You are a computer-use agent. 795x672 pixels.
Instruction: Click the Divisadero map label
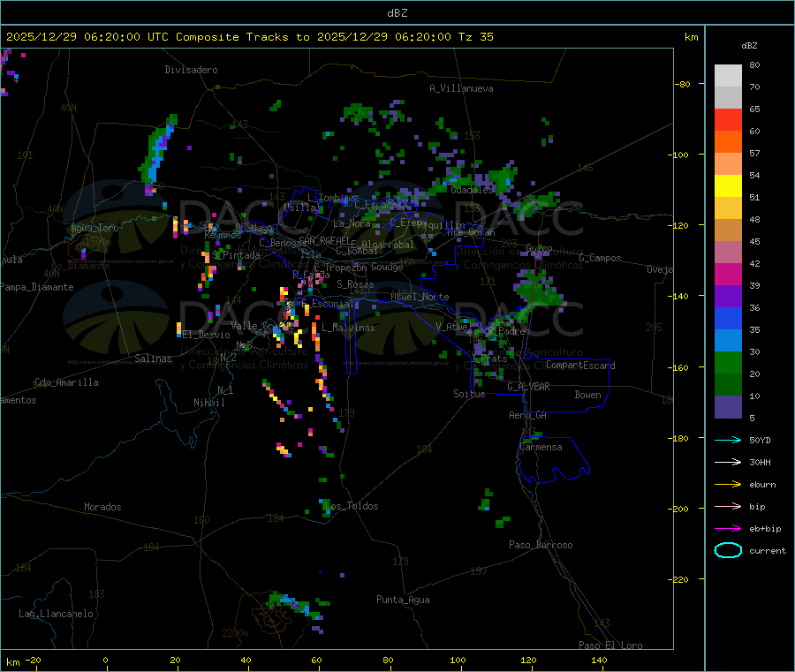point(191,70)
